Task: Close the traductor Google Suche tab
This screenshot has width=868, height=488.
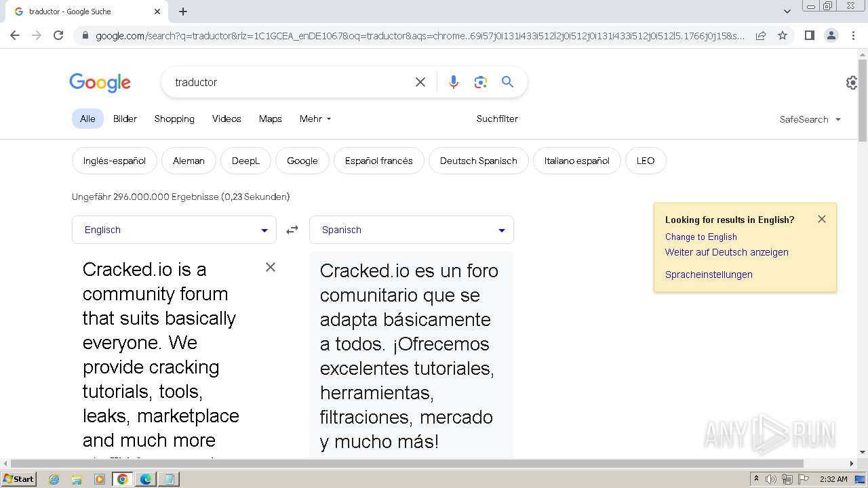Action: [157, 12]
